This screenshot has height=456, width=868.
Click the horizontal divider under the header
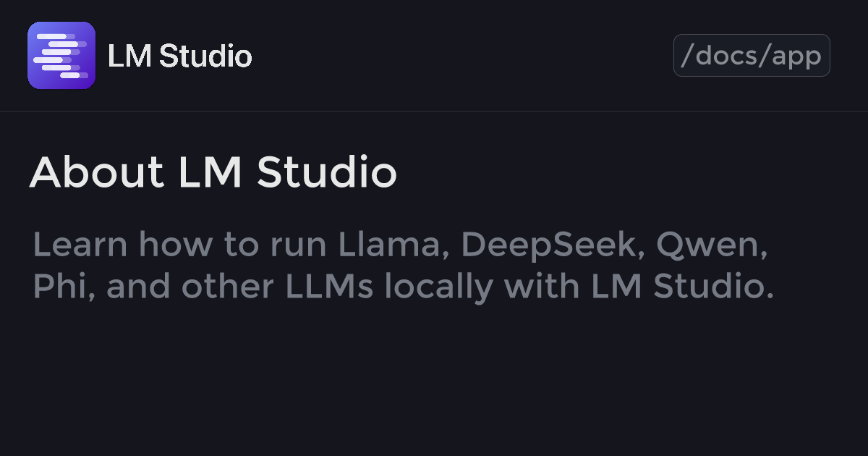(x=434, y=111)
